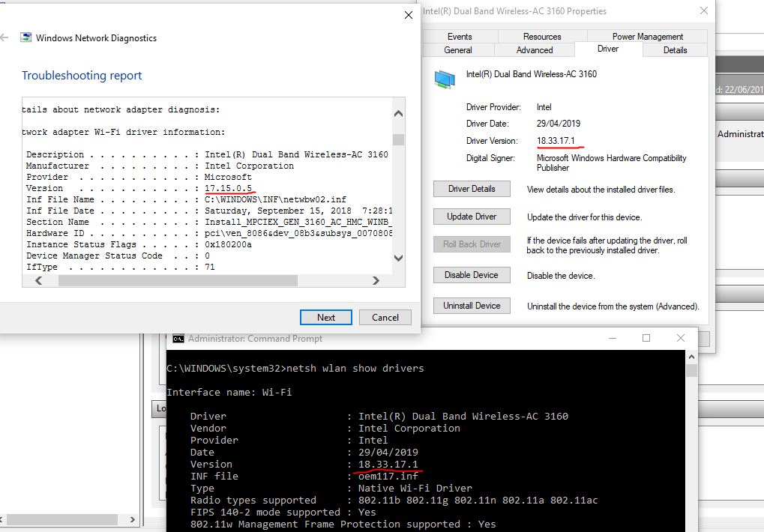This screenshot has width=764, height=532.
Task: Click the Command Prompt title bar icon
Action: 178,338
